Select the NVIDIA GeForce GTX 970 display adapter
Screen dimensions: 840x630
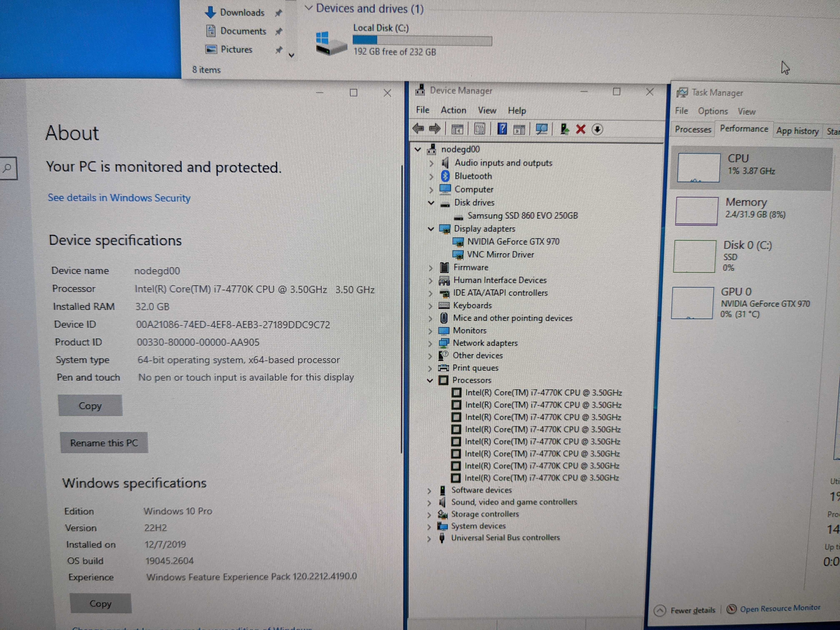pyautogui.click(x=513, y=241)
